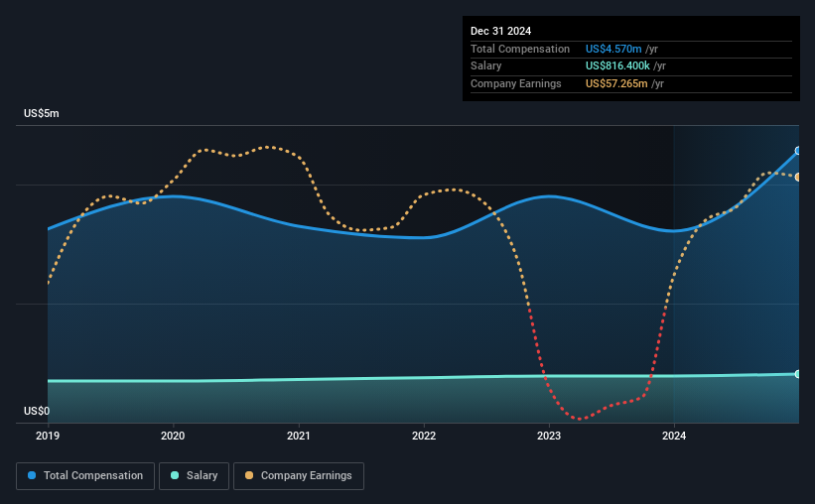This screenshot has height=504, width=815.
Task: Click the US$816.400k salary value
Action: click(x=617, y=66)
